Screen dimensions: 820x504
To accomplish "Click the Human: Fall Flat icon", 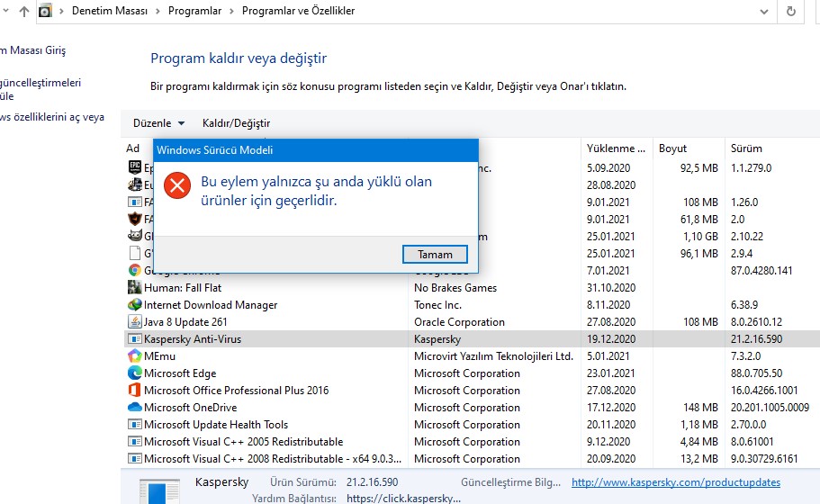I will pos(134,288).
